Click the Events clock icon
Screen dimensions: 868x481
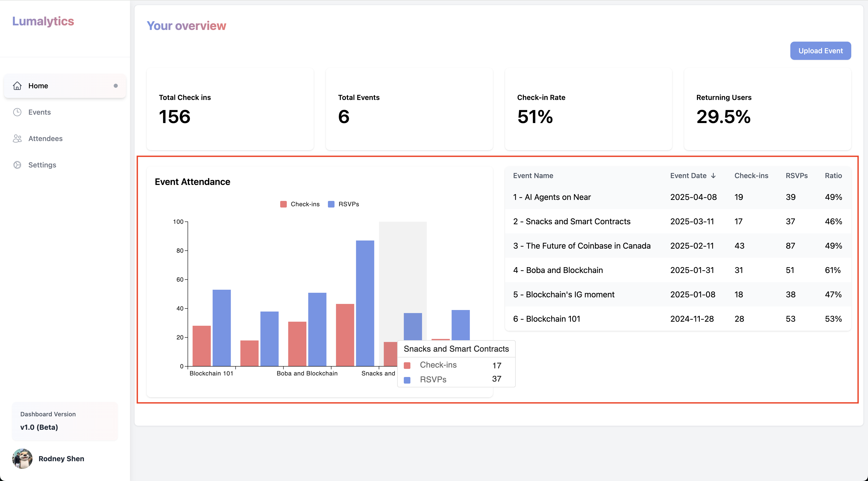[17, 112]
